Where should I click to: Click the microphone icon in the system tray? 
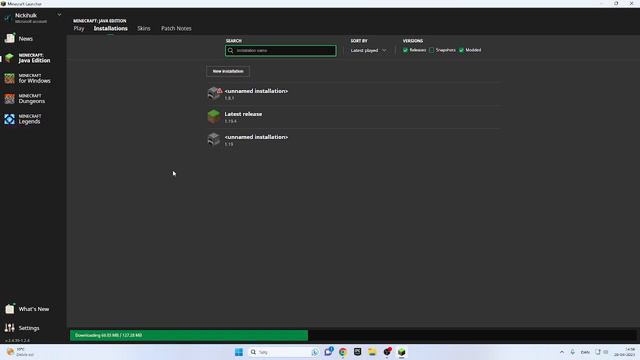572,352
